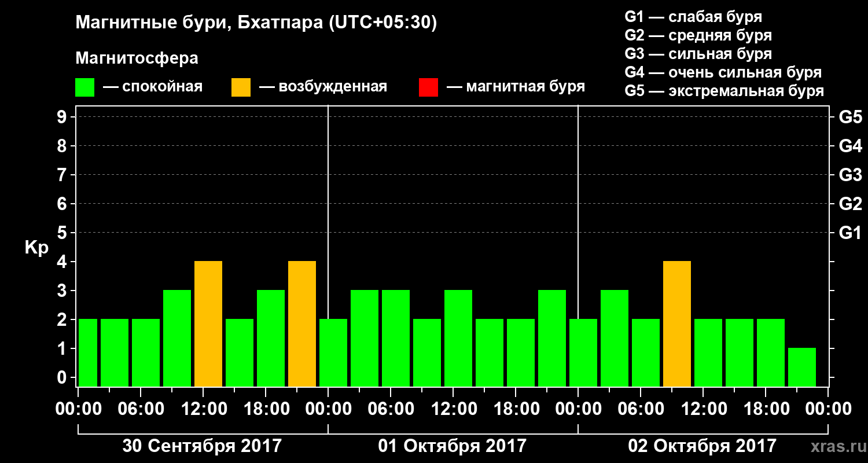The width and height of the screenshot is (868, 463).
Task: Click the '— магнитная буря' legend label
Action: [516, 87]
